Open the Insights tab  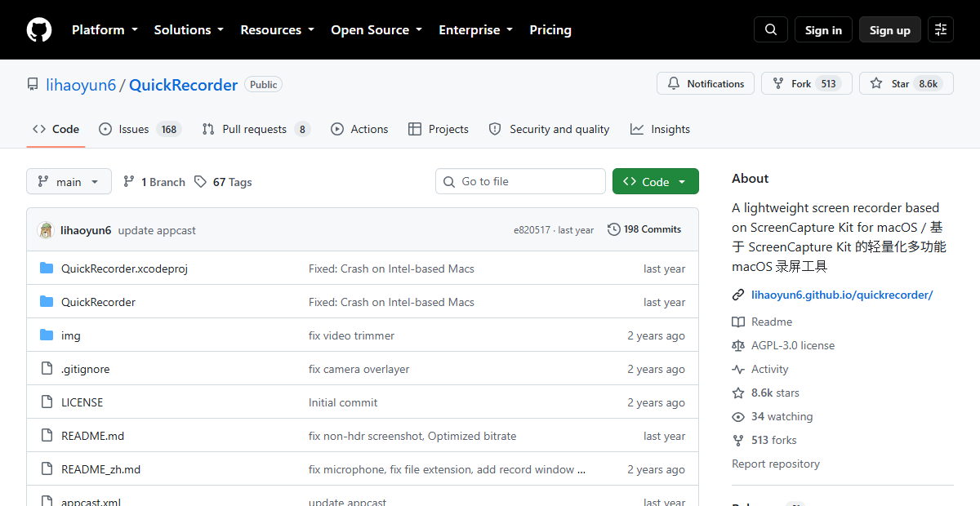(660, 129)
